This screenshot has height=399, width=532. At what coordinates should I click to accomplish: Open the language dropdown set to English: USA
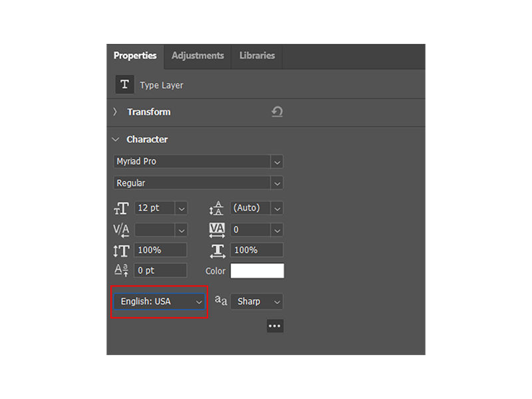[x=198, y=301]
